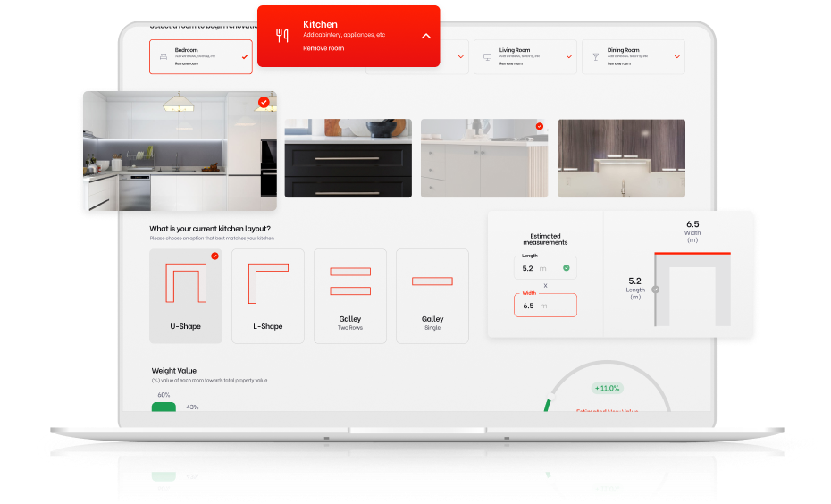Choose the Galley Two Rows layout

point(349,296)
